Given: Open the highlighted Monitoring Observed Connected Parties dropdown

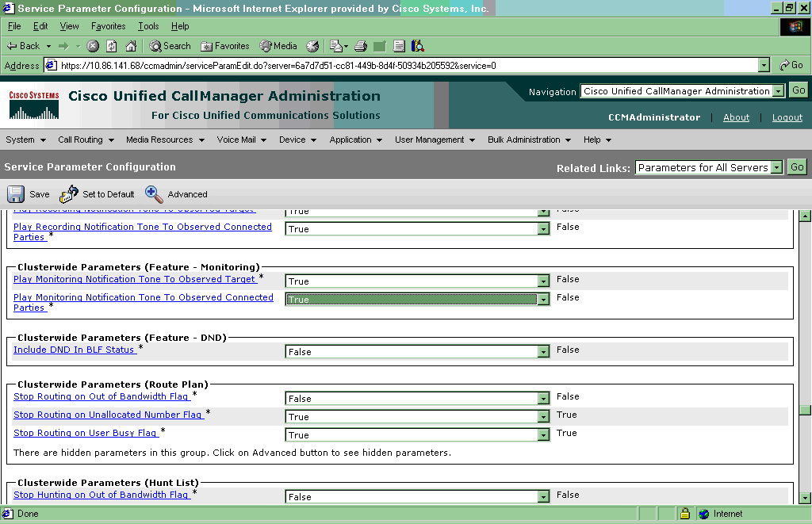Looking at the screenshot, I should (x=543, y=300).
